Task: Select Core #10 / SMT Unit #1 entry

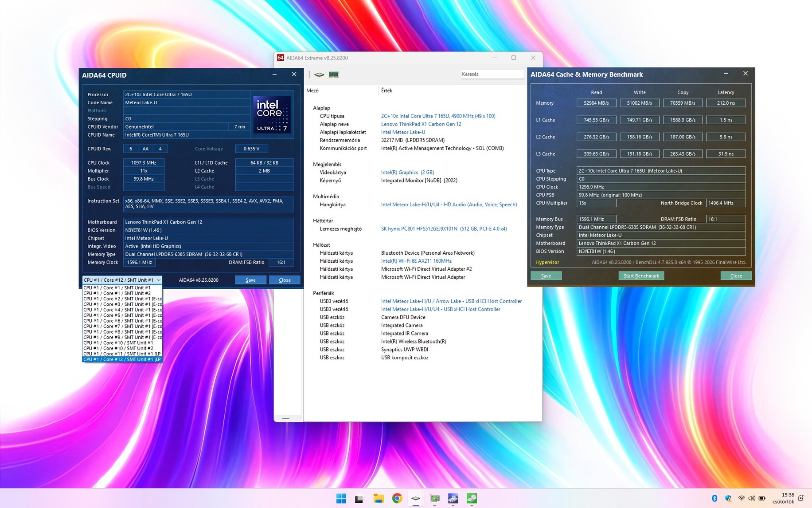Action: (x=122, y=343)
